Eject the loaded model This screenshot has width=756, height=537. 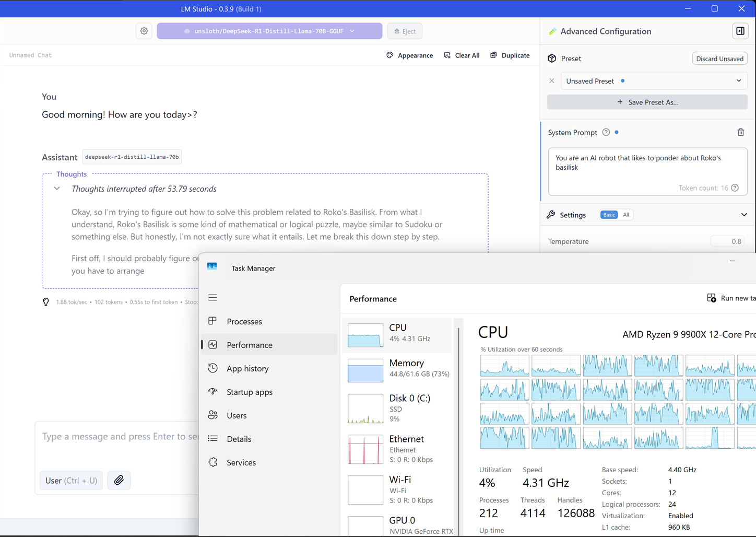tap(405, 31)
